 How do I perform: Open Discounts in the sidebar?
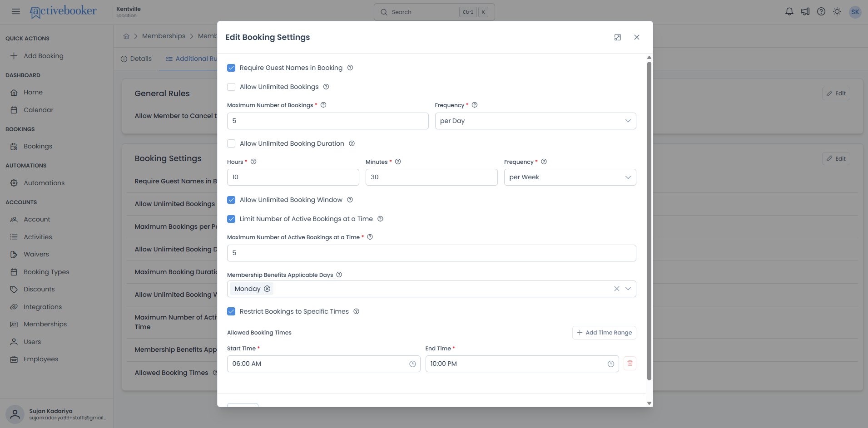click(x=39, y=289)
